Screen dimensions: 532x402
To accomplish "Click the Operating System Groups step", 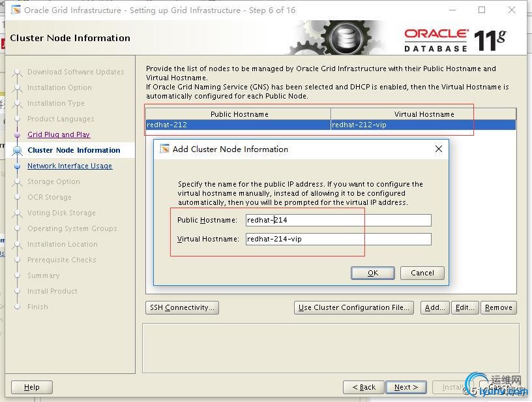I will [72, 228].
